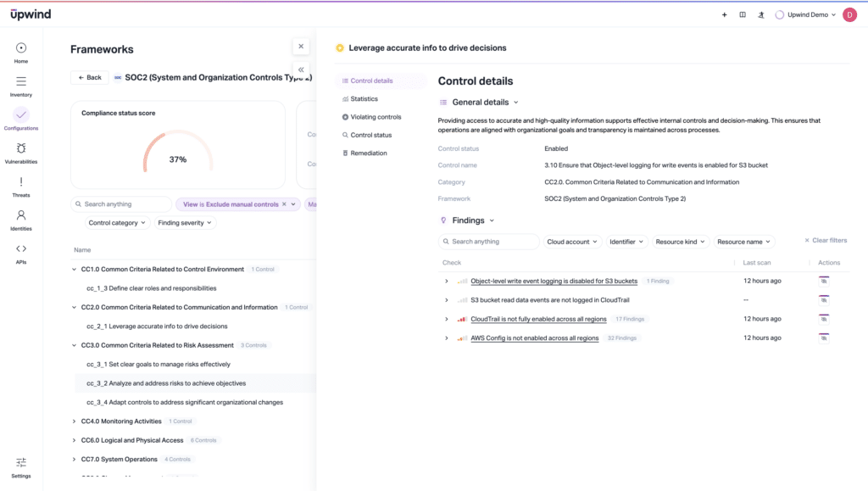Open the Cloud account filter dropdown
The height and width of the screenshot is (491, 868).
coord(572,242)
